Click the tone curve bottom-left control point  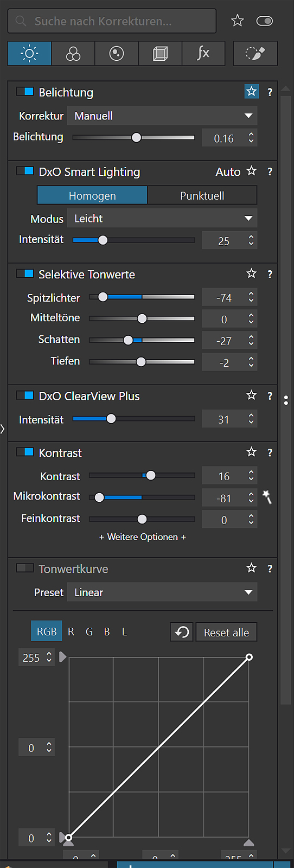[68, 838]
